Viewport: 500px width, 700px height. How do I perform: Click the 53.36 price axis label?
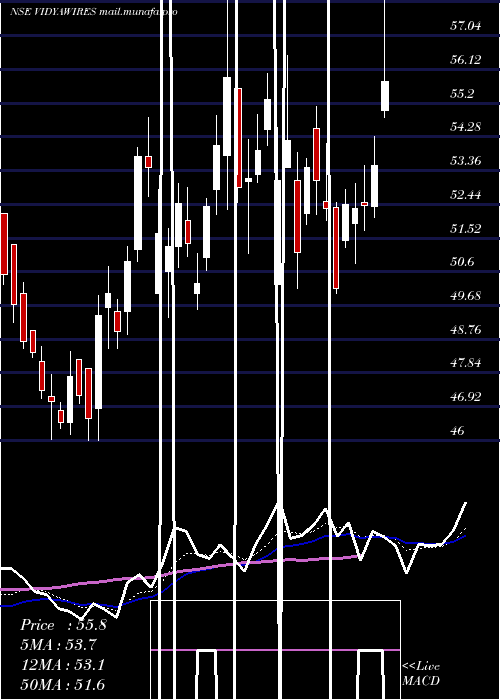(466, 161)
